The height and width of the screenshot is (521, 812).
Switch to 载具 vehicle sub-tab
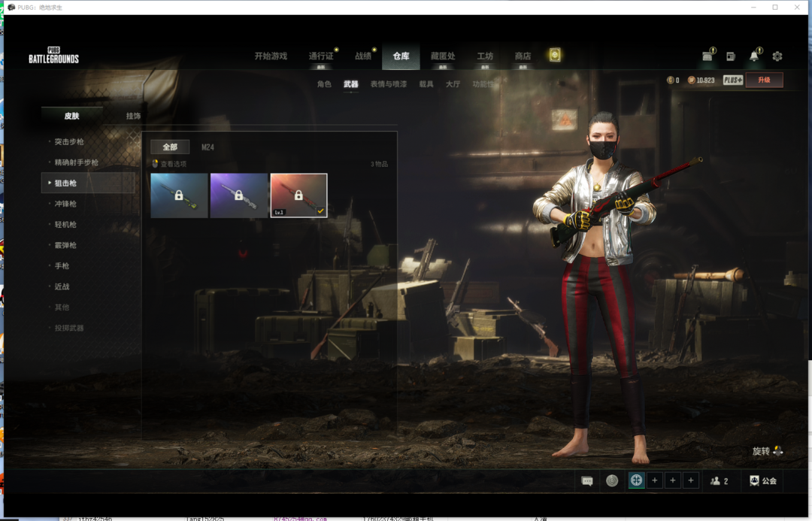(x=426, y=84)
